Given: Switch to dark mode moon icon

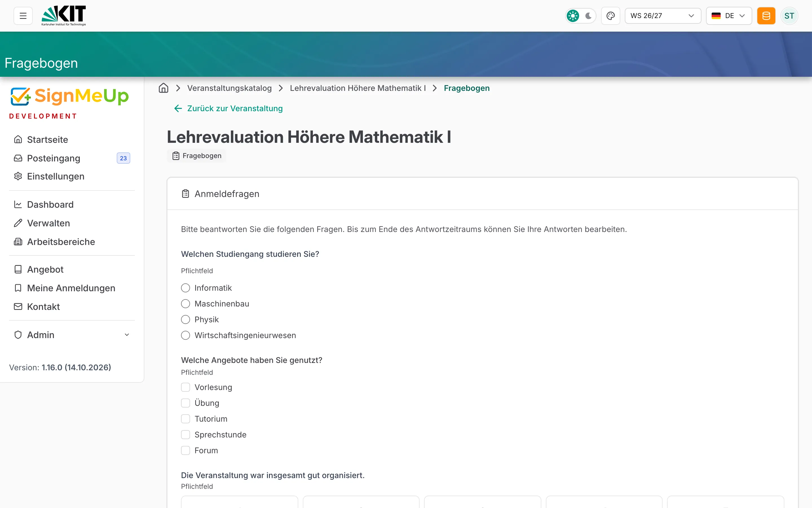Looking at the screenshot, I should [x=588, y=16].
